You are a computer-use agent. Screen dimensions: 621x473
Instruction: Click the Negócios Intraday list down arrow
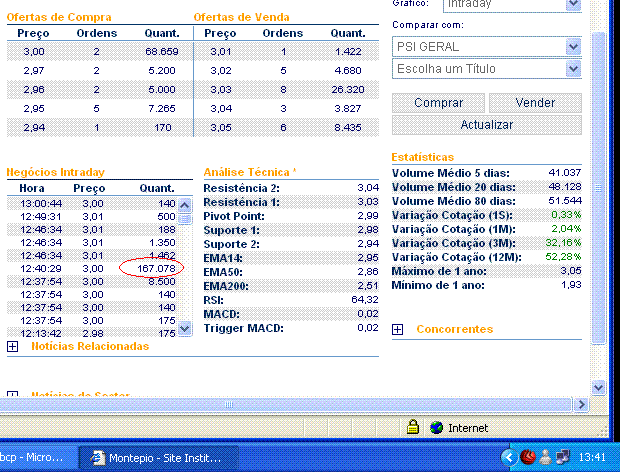[x=185, y=328]
